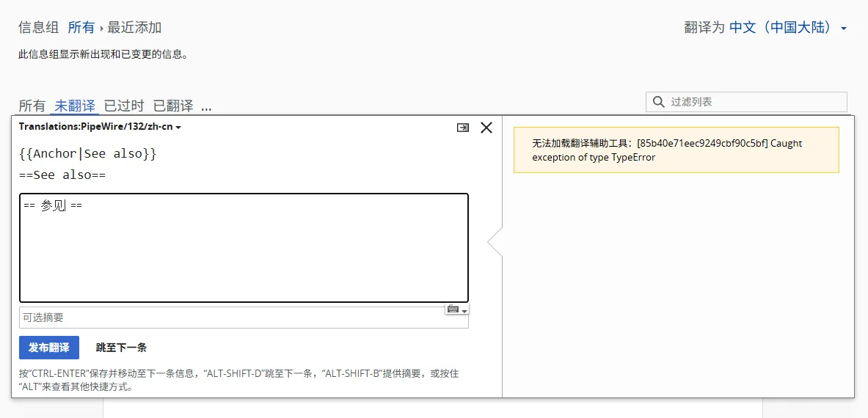Click the 翻译为 label
868x418 pixels.
[704, 27]
